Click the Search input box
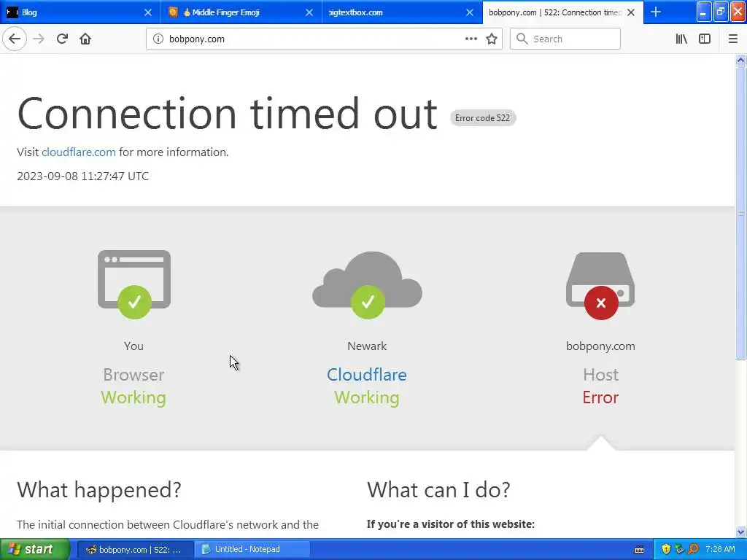 [565, 39]
